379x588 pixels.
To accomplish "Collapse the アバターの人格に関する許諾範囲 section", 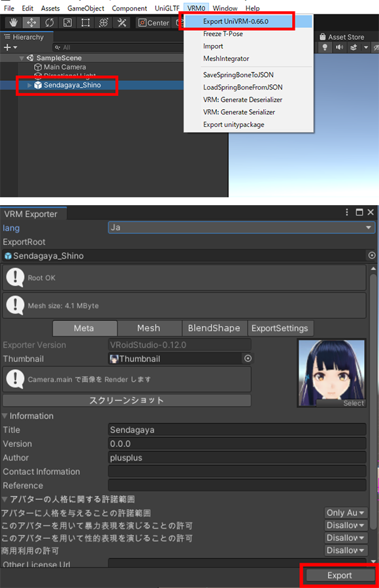I will pyautogui.click(x=5, y=499).
